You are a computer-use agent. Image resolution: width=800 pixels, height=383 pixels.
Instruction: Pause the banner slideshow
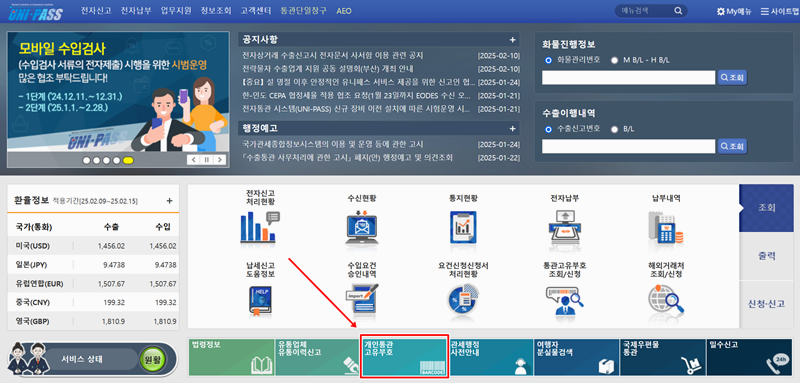tap(207, 160)
